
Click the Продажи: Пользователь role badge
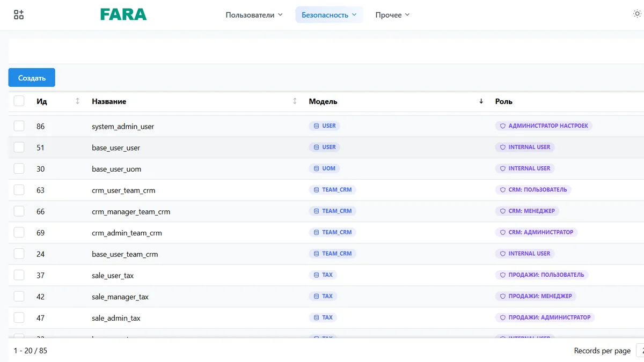click(541, 275)
